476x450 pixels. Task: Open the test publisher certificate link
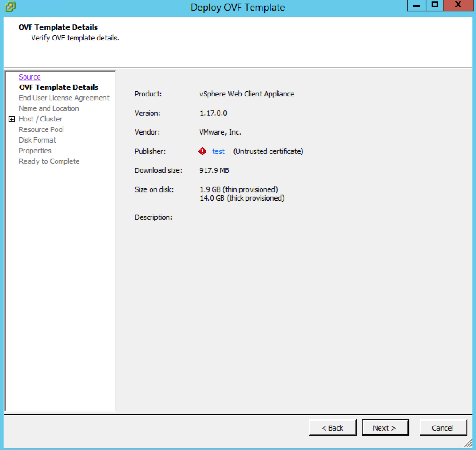coord(218,151)
